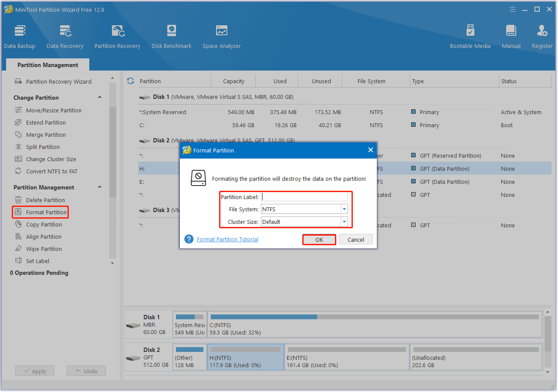Image resolution: width=558 pixels, height=392 pixels.
Task: Close the Format Partition dialog
Action: tap(371, 150)
